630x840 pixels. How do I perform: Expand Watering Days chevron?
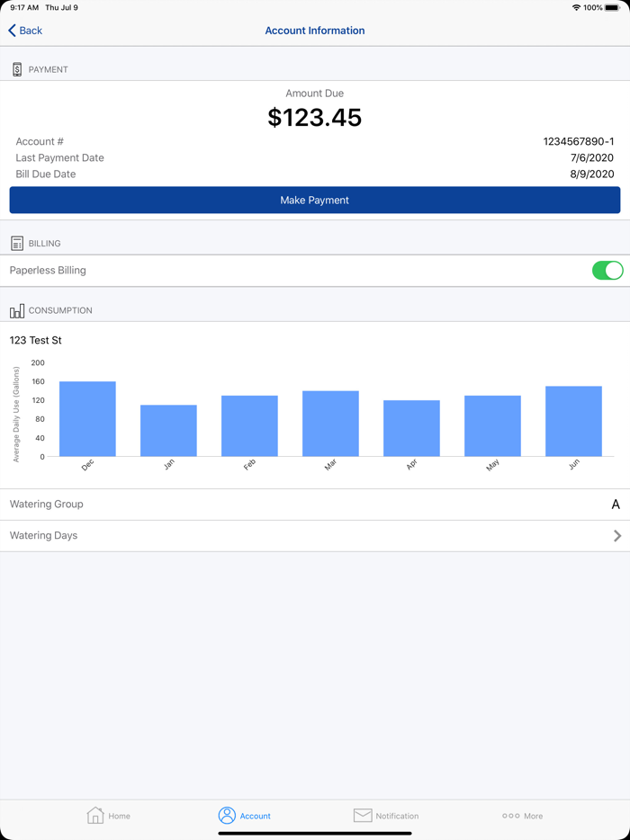point(617,535)
